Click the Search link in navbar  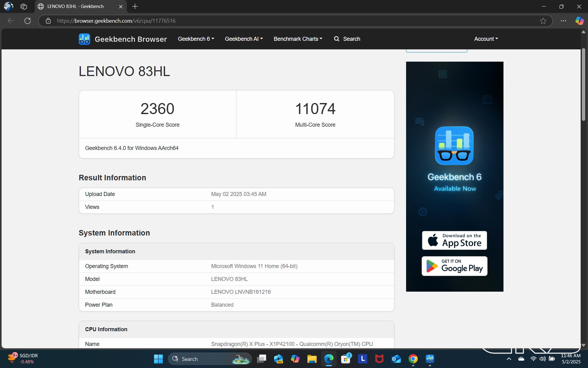347,39
